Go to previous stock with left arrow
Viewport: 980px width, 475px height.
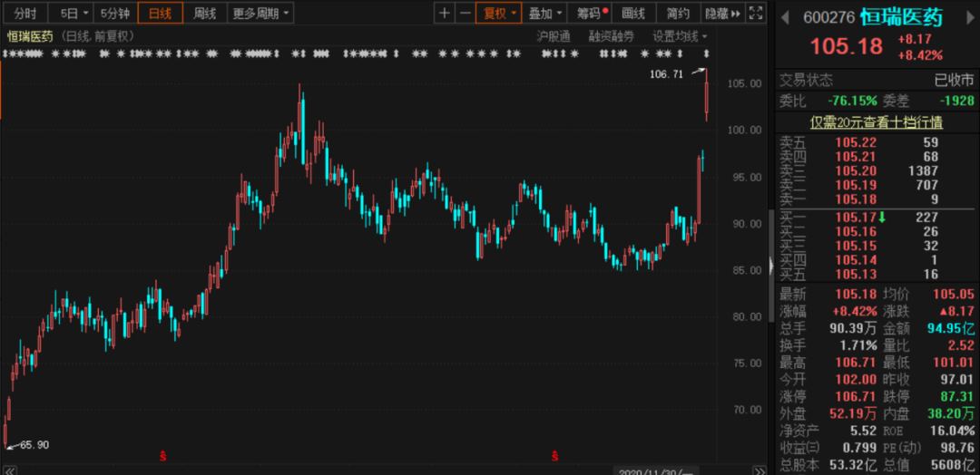786,17
